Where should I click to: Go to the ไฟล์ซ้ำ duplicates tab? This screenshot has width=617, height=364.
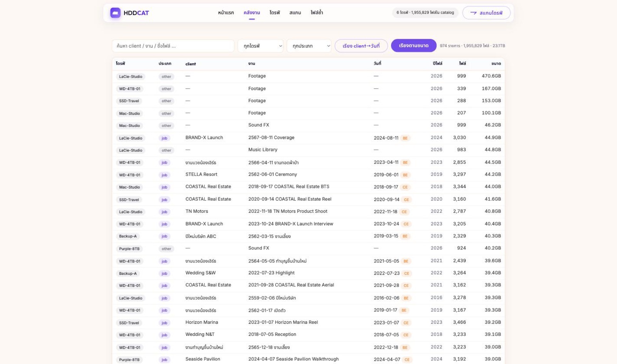(317, 13)
